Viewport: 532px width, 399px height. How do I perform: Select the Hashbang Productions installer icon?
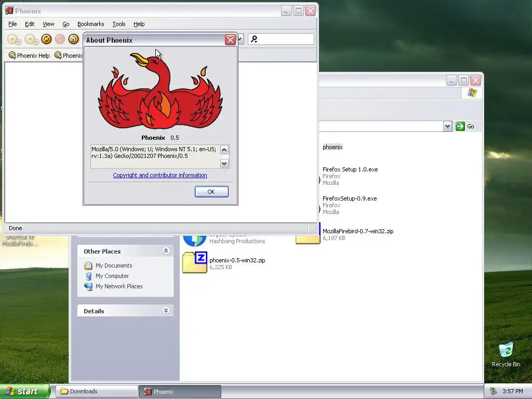(x=195, y=240)
